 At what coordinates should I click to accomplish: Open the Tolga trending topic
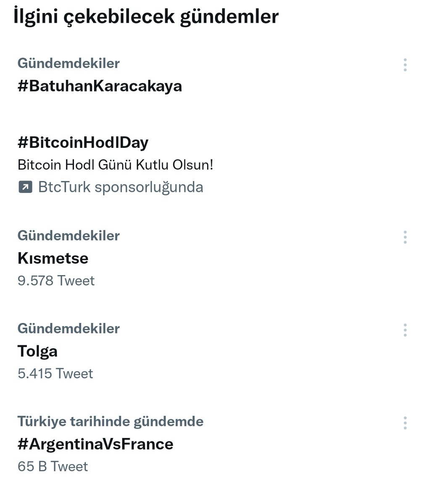point(37,351)
